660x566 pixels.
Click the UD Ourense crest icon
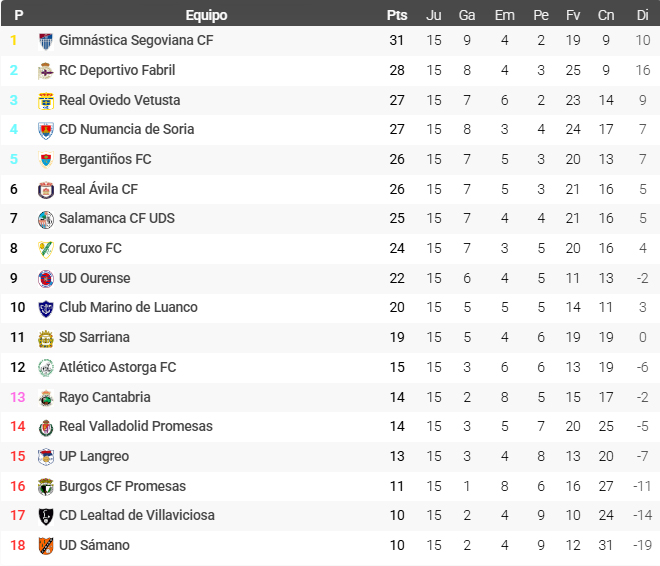[45, 279]
